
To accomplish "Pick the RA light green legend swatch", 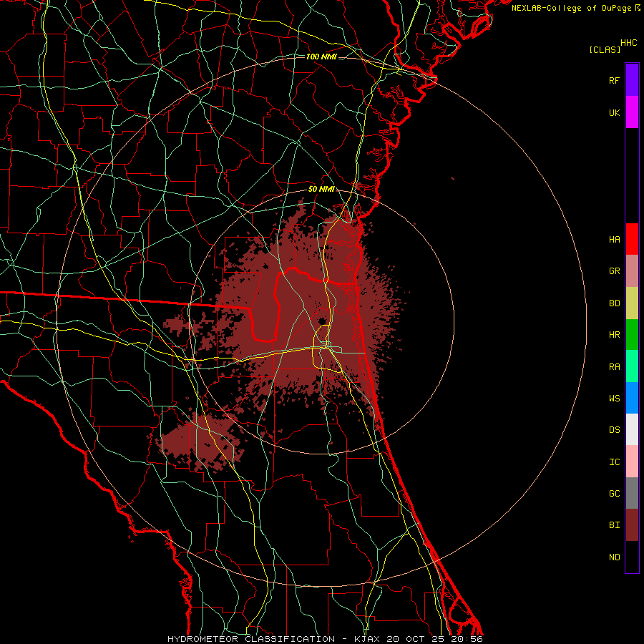I will coord(632,366).
